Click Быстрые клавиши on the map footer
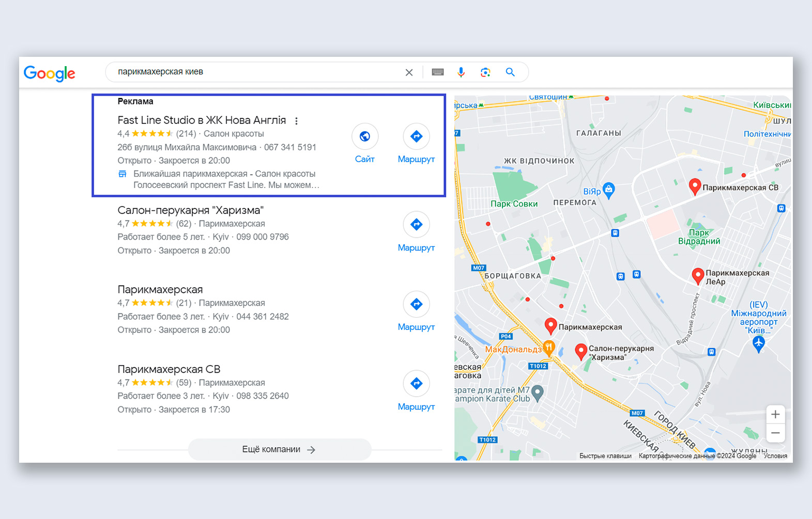This screenshot has width=812, height=519. (605, 456)
